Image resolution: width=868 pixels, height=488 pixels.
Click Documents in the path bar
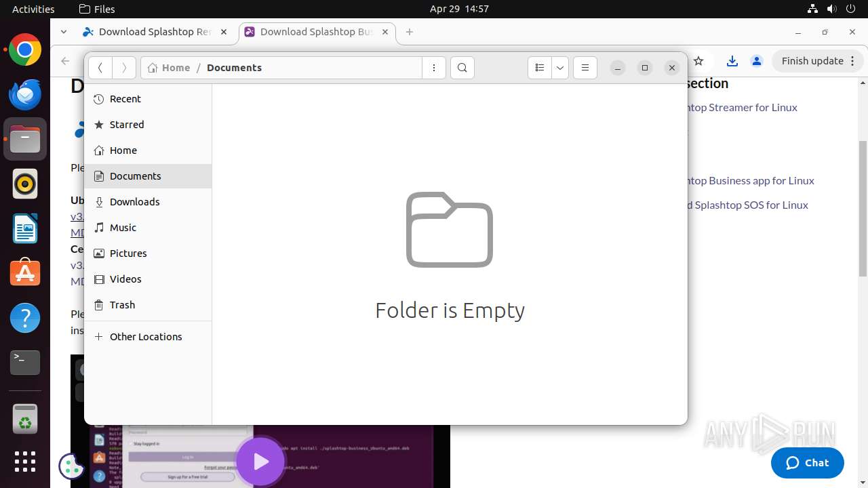234,68
